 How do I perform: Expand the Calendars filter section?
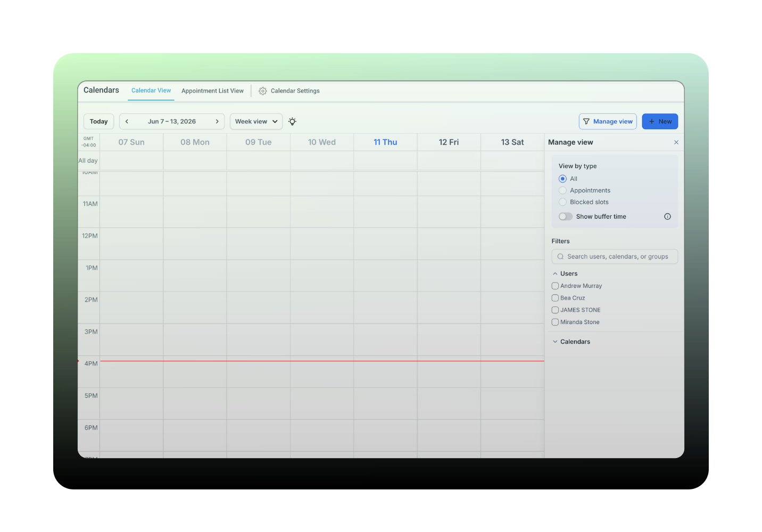tap(555, 342)
